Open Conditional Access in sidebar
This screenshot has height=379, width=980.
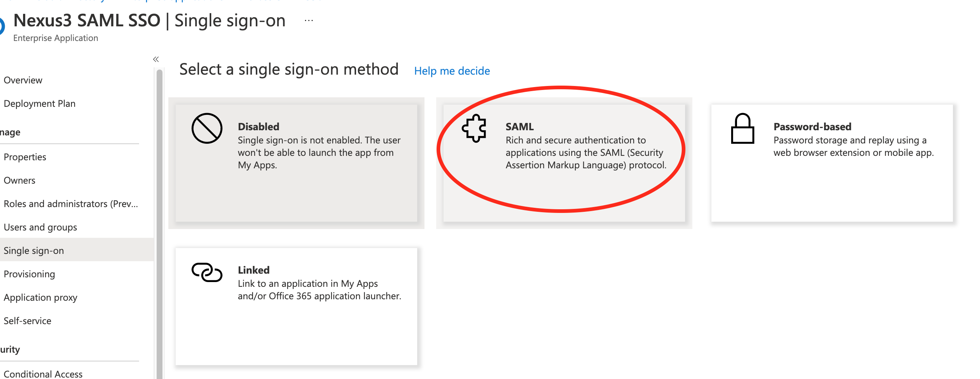[x=43, y=374]
